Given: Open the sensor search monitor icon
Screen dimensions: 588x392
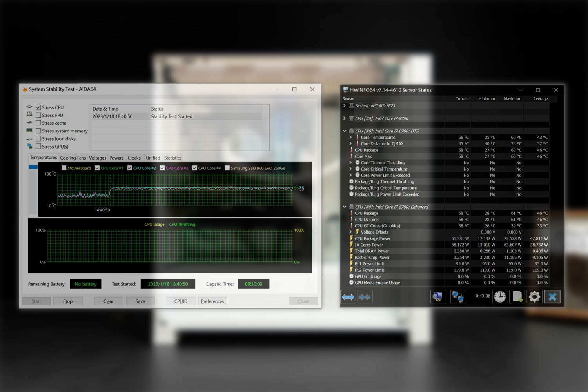Looking at the screenshot, I should point(438,297).
